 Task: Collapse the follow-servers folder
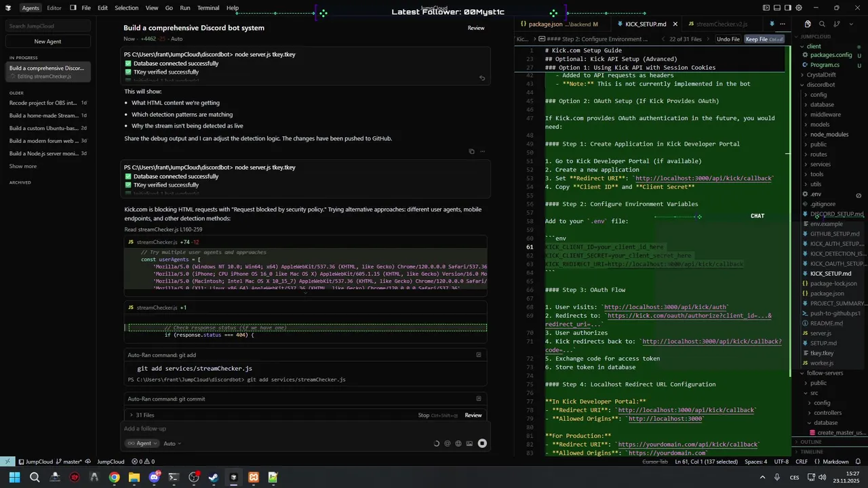tap(825, 373)
